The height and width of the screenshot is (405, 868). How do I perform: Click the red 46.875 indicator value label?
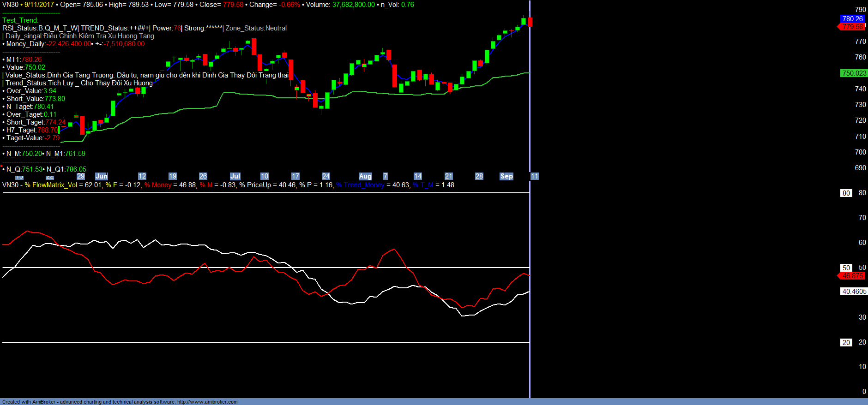[852, 276]
